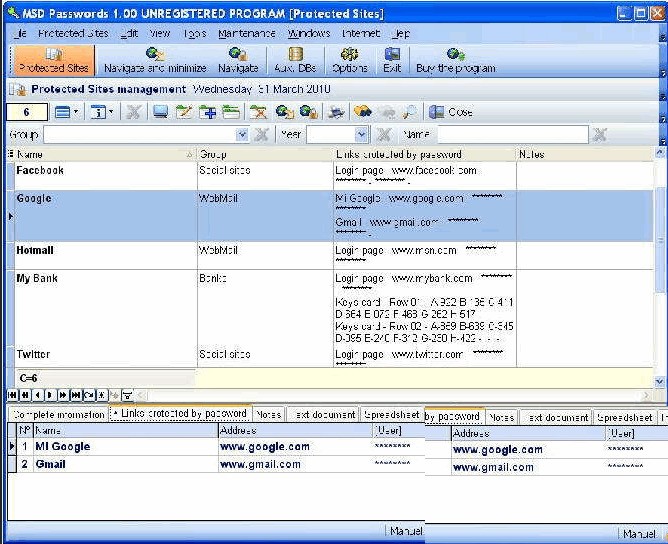Click the C=6 count footer cell
Image resolution: width=668 pixels, height=544 pixels.
click(105, 378)
